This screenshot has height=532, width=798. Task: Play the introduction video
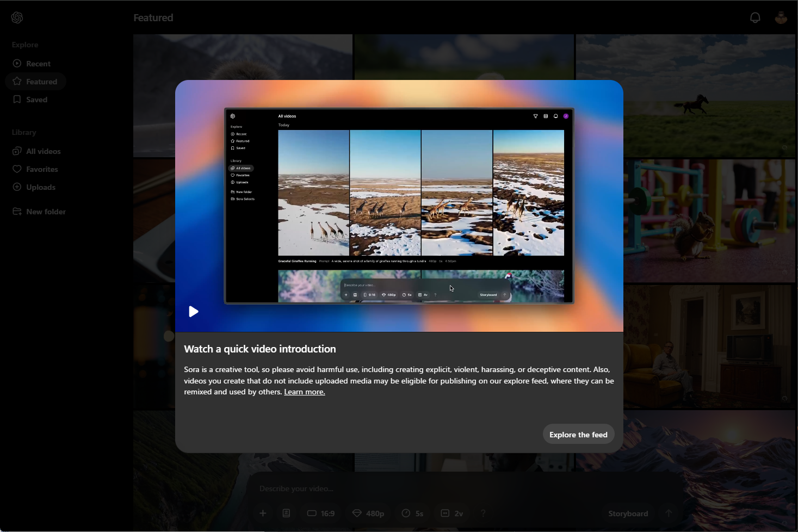(x=193, y=312)
